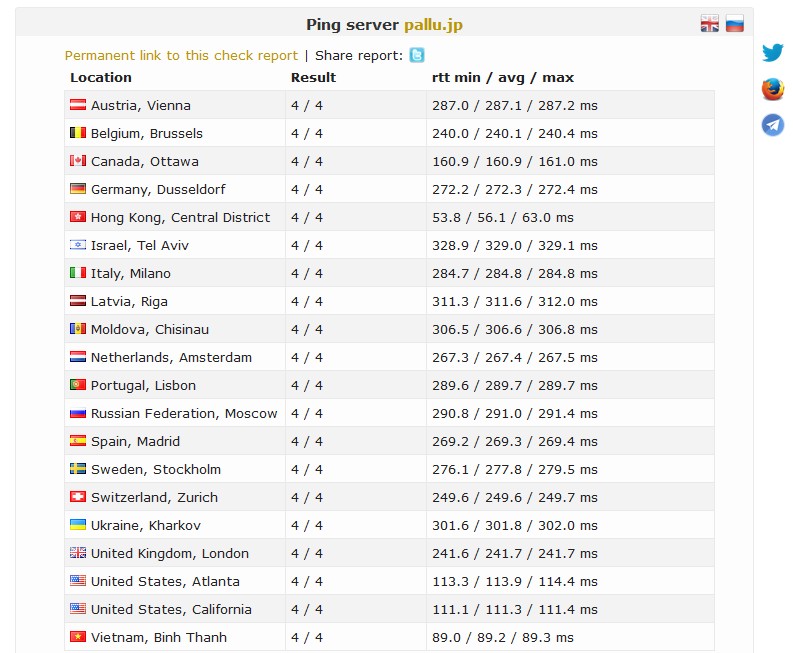Click the rtt min / avg / max header
This screenshot has width=793, height=653.
502,77
